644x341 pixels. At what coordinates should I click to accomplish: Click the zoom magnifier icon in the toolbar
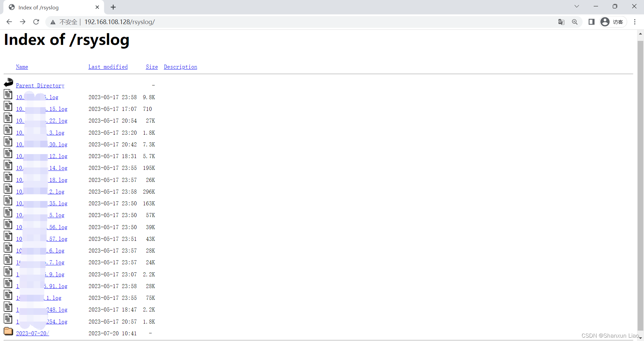575,22
